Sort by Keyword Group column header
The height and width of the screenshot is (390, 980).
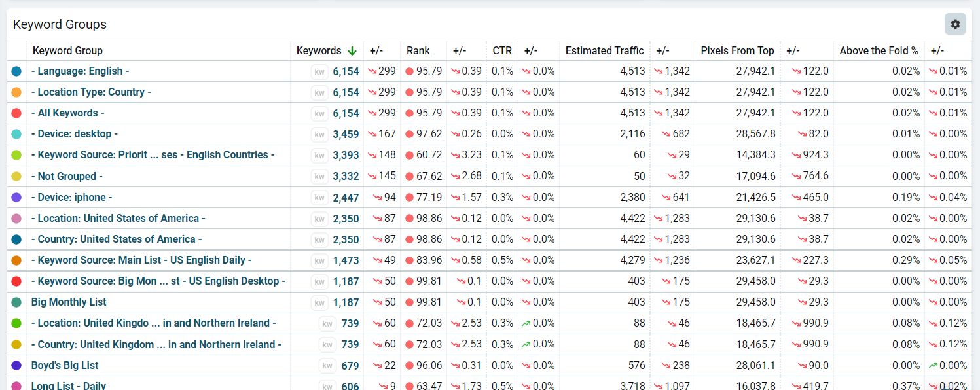[67, 50]
